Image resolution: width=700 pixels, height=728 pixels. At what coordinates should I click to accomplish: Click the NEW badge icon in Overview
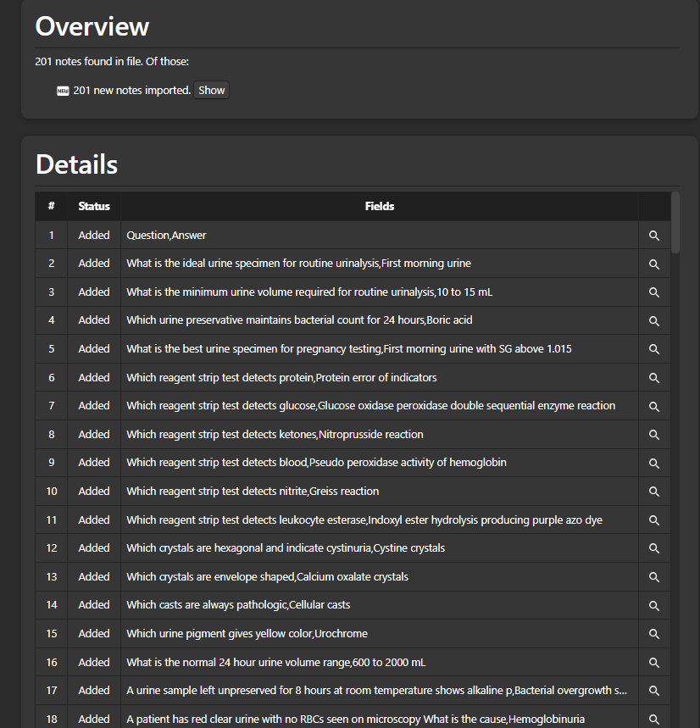[x=63, y=91]
